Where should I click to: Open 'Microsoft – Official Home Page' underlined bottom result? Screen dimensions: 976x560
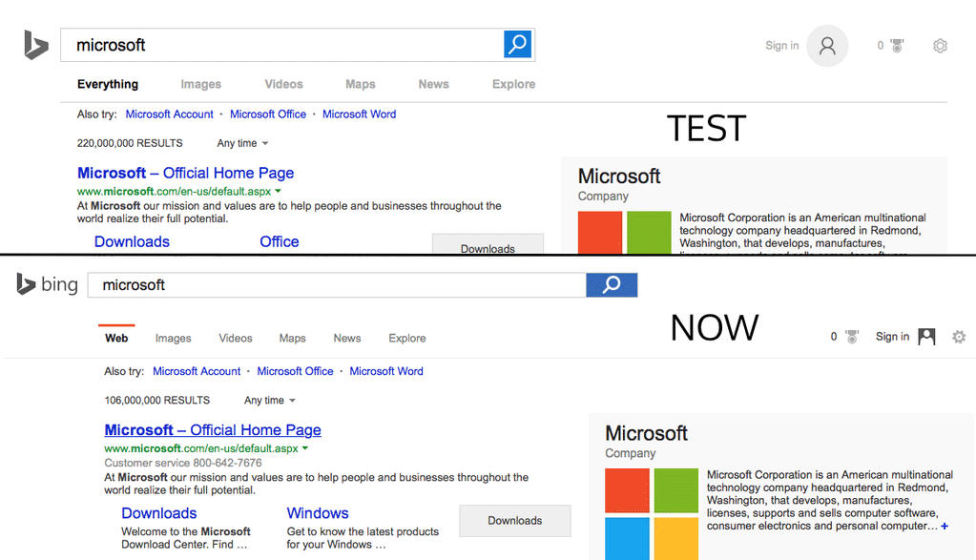[213, 430]
